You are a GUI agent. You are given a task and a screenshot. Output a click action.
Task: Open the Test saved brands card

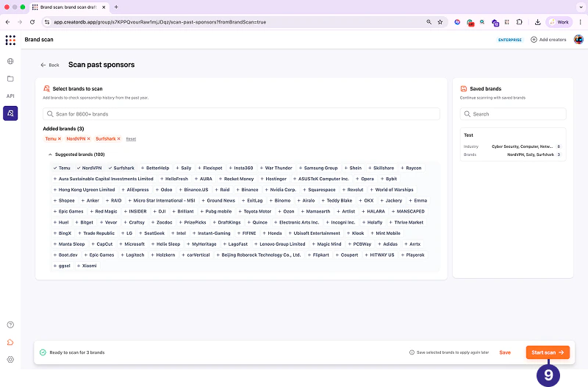click(513, 144)
